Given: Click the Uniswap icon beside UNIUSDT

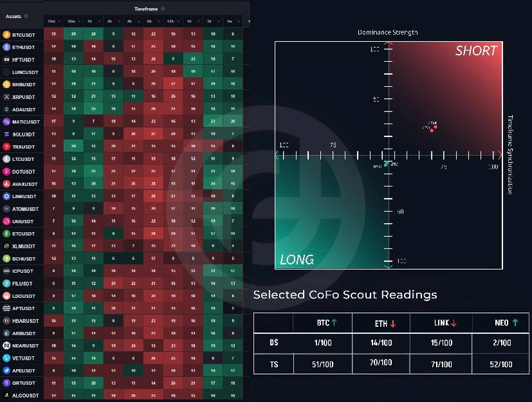Looking at the screenshot, I should [6, 221].
